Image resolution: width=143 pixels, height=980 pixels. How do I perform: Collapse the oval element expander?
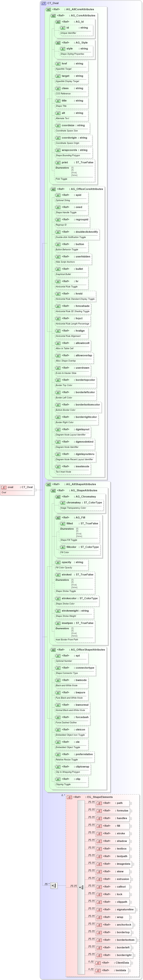point(35,490)
